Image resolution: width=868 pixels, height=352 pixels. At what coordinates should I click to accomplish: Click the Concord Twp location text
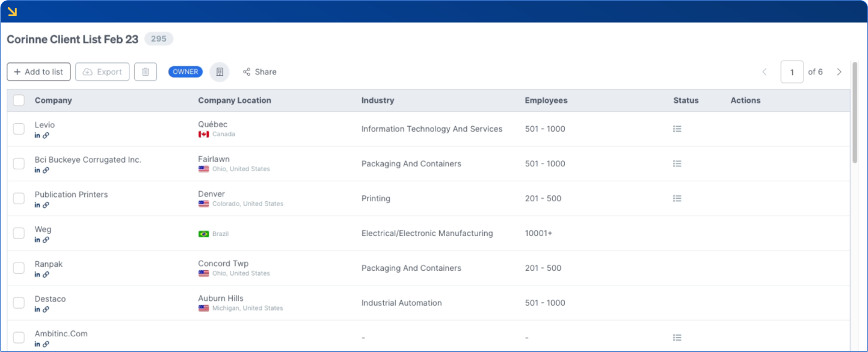point(223,264)
